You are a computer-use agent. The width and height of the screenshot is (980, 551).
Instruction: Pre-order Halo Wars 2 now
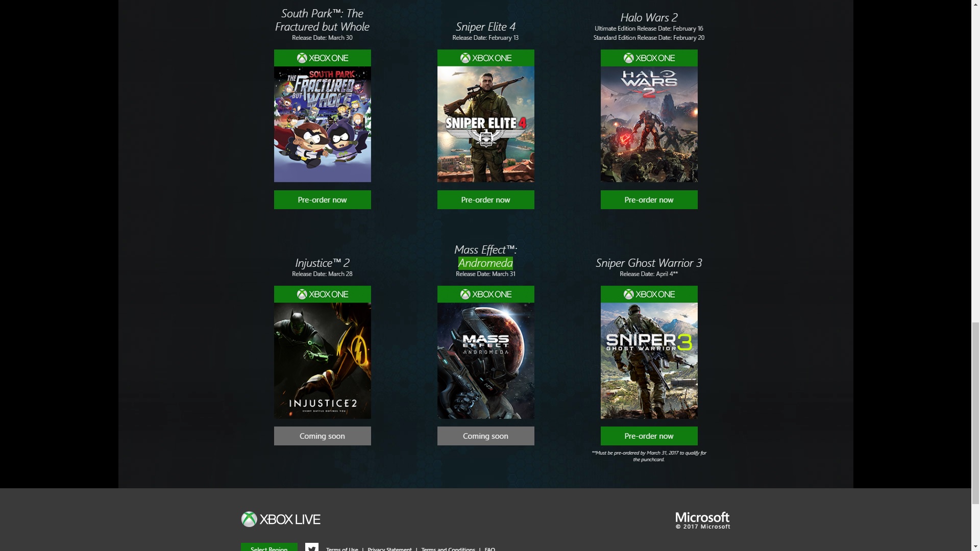[649, 200]
